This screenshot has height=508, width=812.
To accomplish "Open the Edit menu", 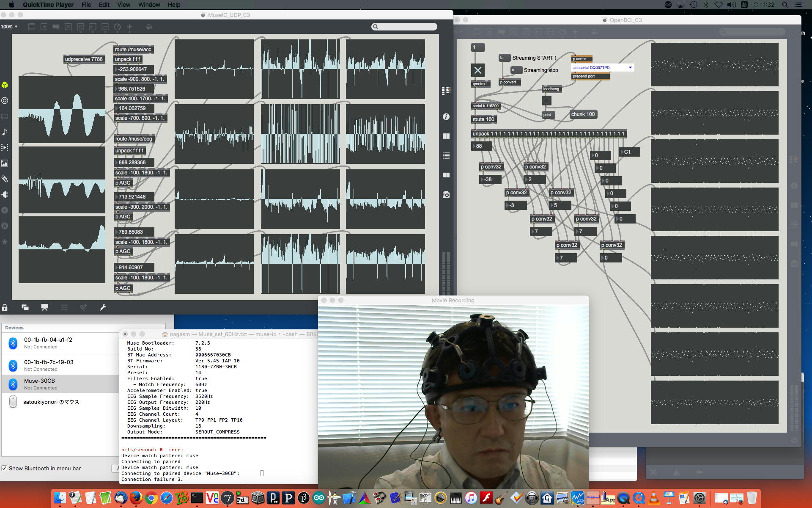I will (x=104, y=5).
